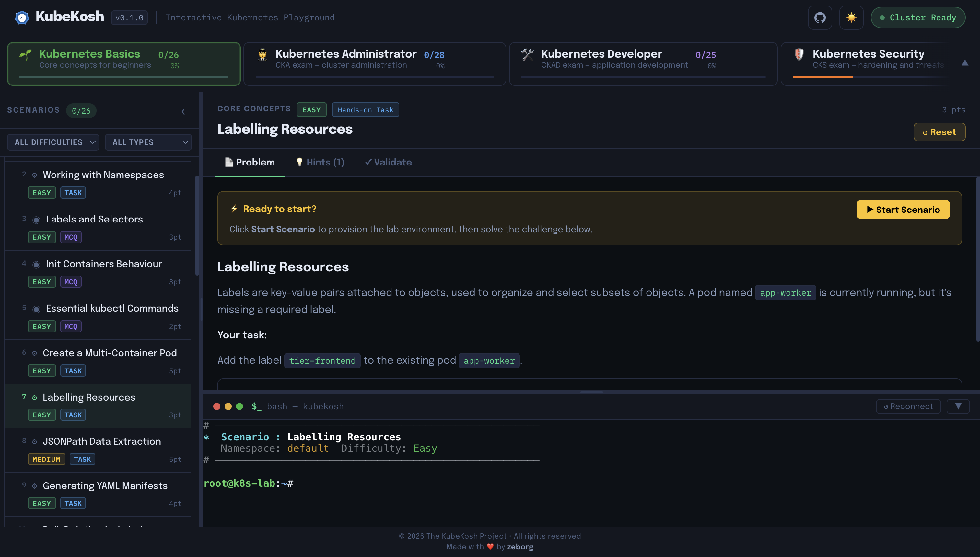Reconnect the terminal session

(x=908, y=407)
